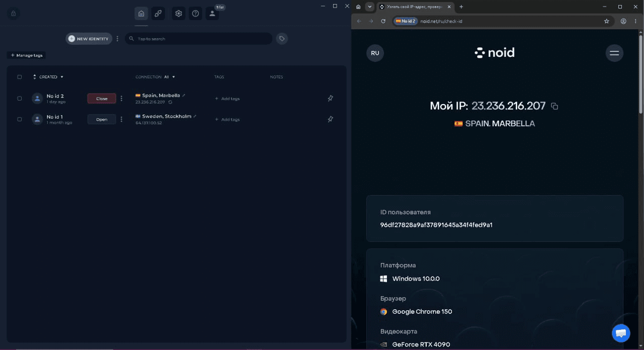Pin the No id 1 identity
Image resolution: width=644 pixels, height=350 pixels.
330,119
